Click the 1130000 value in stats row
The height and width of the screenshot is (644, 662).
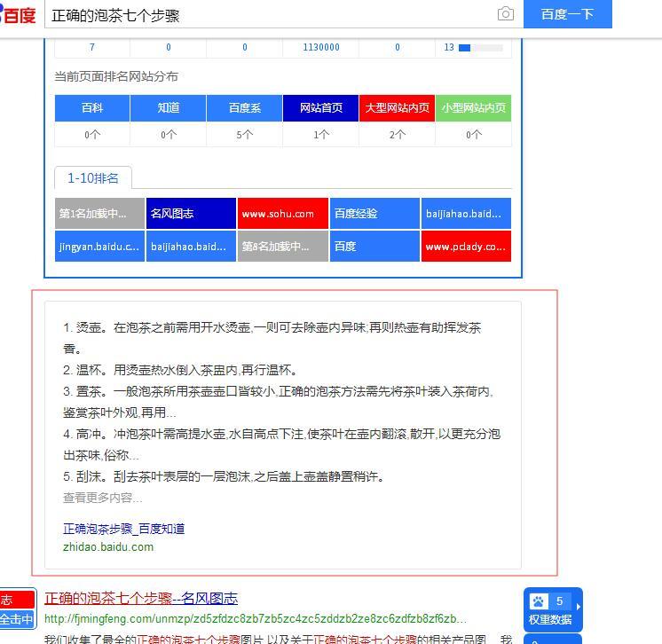(321, 47)
